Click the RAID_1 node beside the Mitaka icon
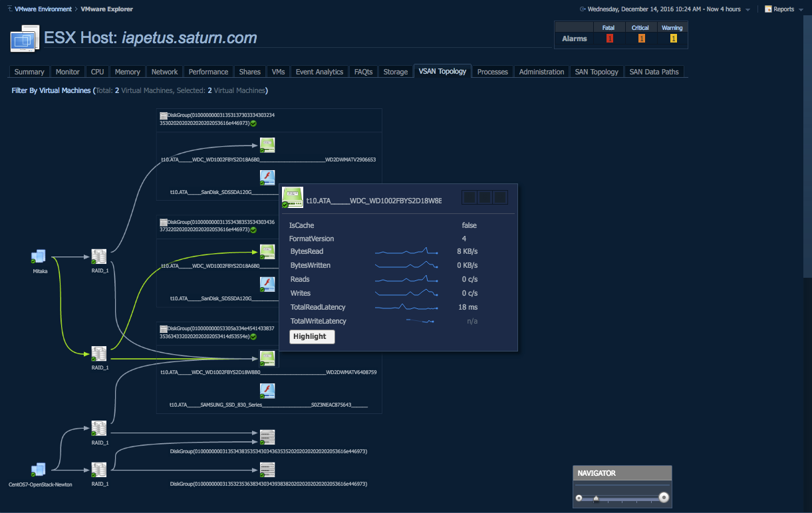Viewport: 812px width, 513px height. point(99,256)
